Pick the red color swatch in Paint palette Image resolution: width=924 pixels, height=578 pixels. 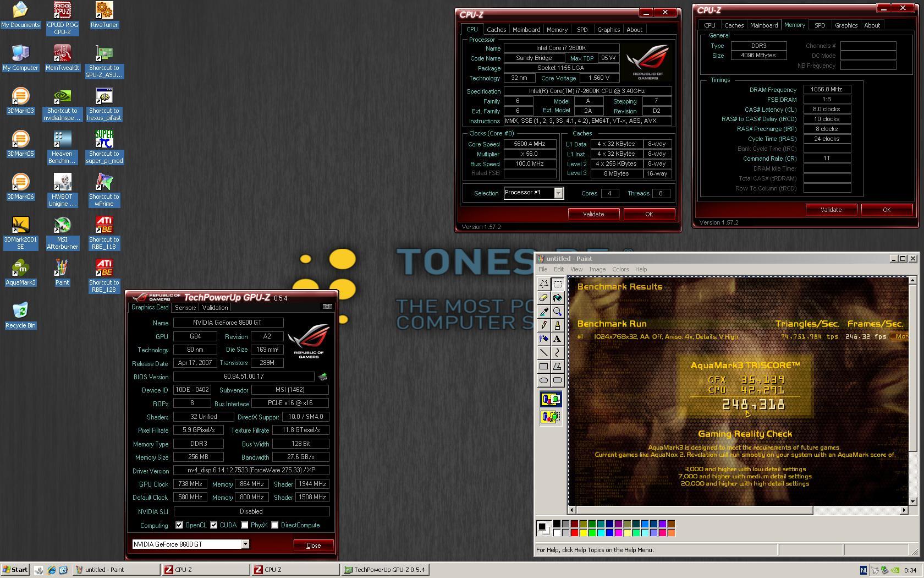pos(574,532)
